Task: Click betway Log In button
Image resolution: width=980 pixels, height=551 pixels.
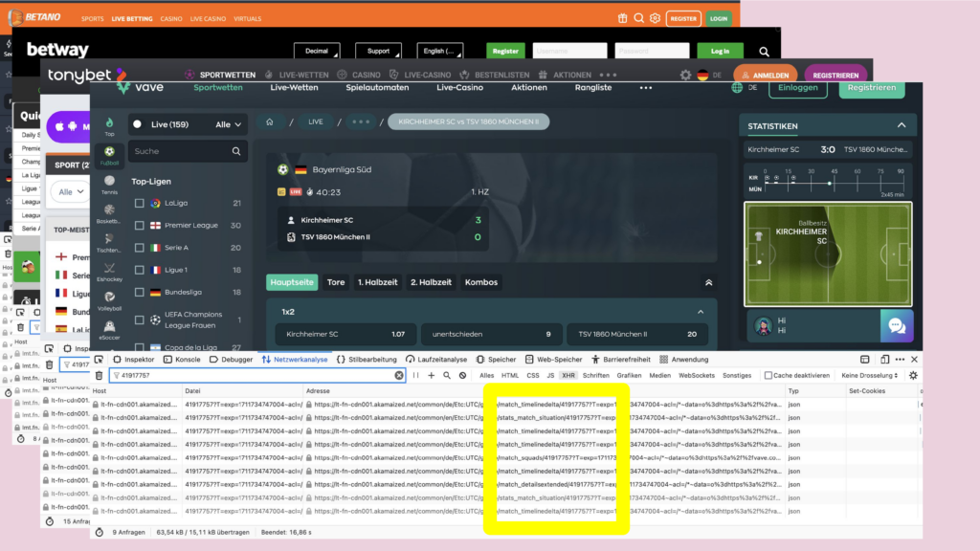Action: pyautogui.click(x=720, y=52)
